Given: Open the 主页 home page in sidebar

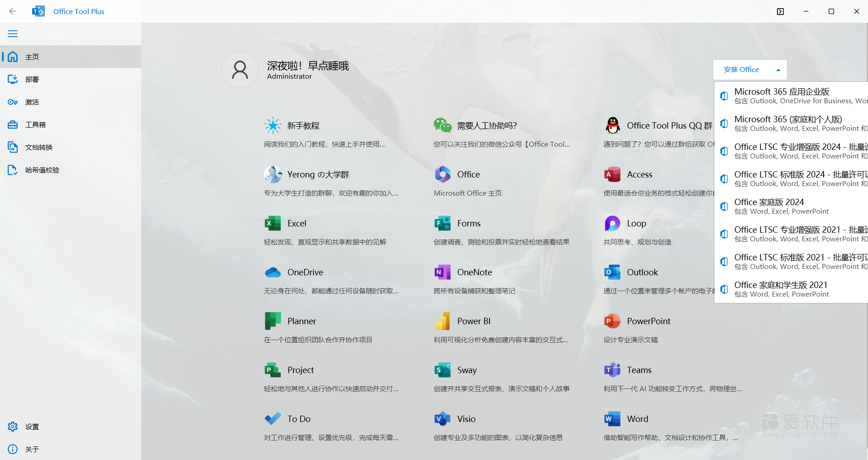Looking at the screenshot, I should (x=71, y=57).
